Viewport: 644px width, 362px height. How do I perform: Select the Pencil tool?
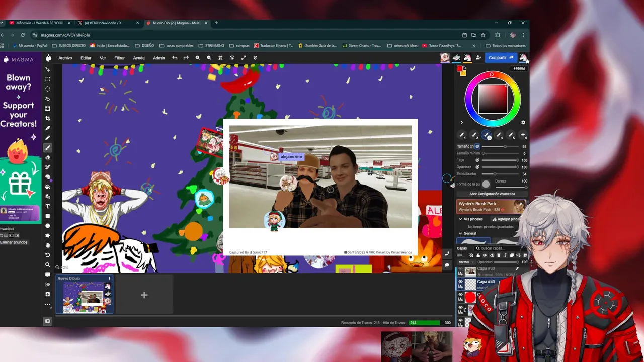click(x=48, y=138)
